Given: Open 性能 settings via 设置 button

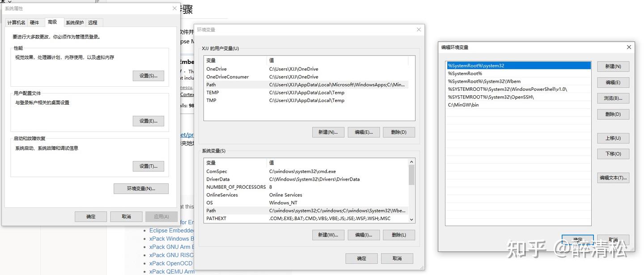Looking at the screenshot, I should pyautogui.click(x=148, y=76).
